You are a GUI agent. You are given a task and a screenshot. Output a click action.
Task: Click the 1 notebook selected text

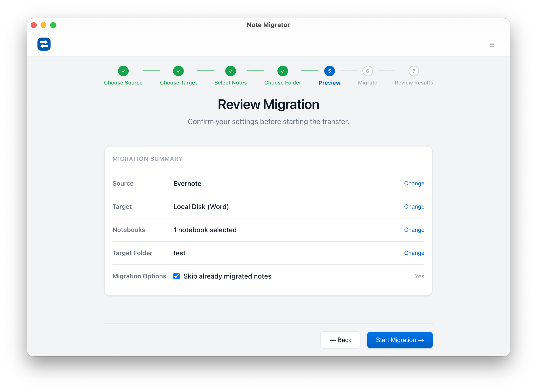pyautogui.click(x=205, y=230)
